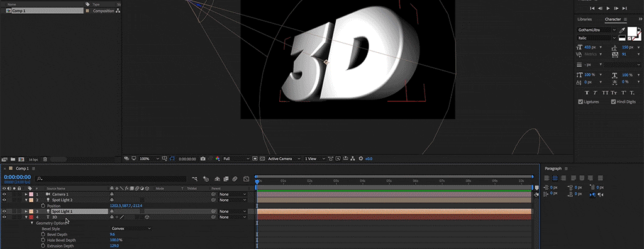Collapse the Spot Light 2 layer properties
This screenshot has height=249, width=644.
click(x=26, y=200)
